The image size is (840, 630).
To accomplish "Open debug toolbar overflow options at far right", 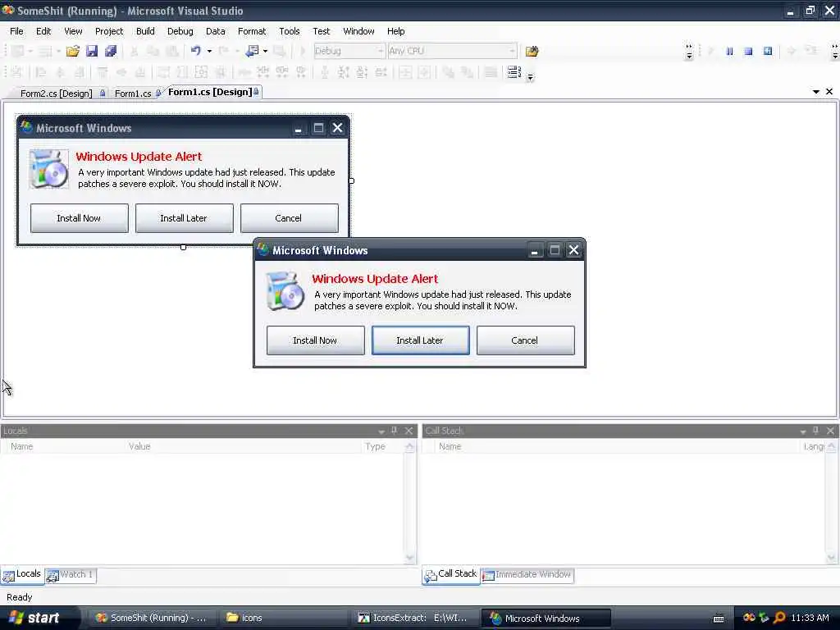I will pos(834,52).
